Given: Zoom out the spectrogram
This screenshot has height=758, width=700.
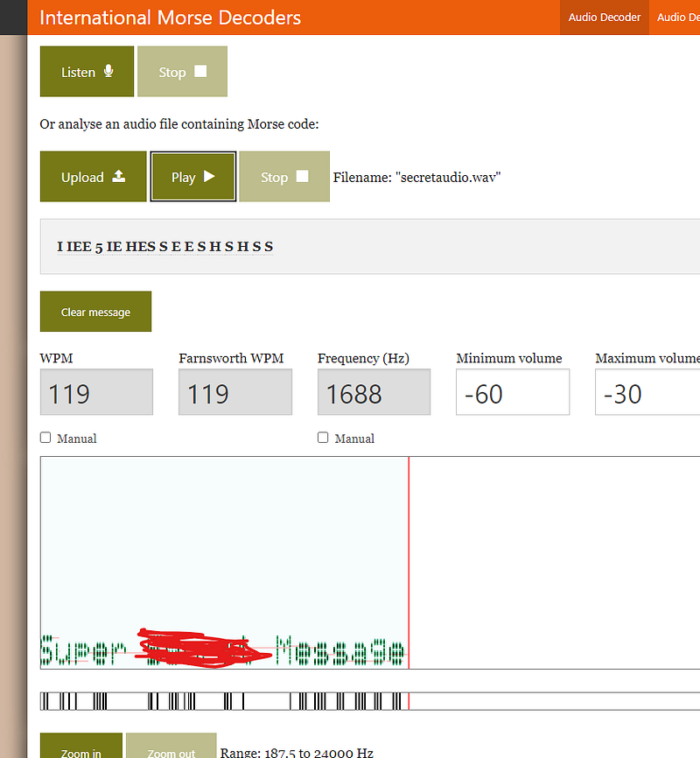Looking at the screenshot, I should click(x=171, y=746).
